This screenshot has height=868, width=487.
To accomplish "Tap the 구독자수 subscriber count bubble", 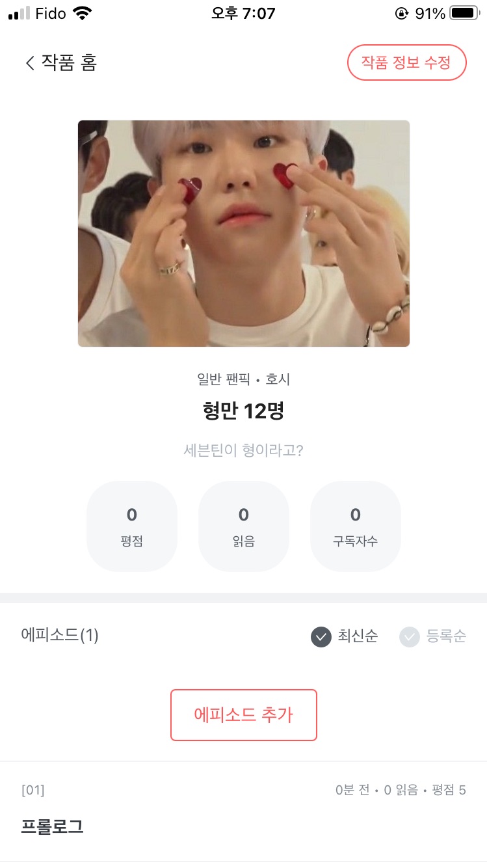I will 356,526.
